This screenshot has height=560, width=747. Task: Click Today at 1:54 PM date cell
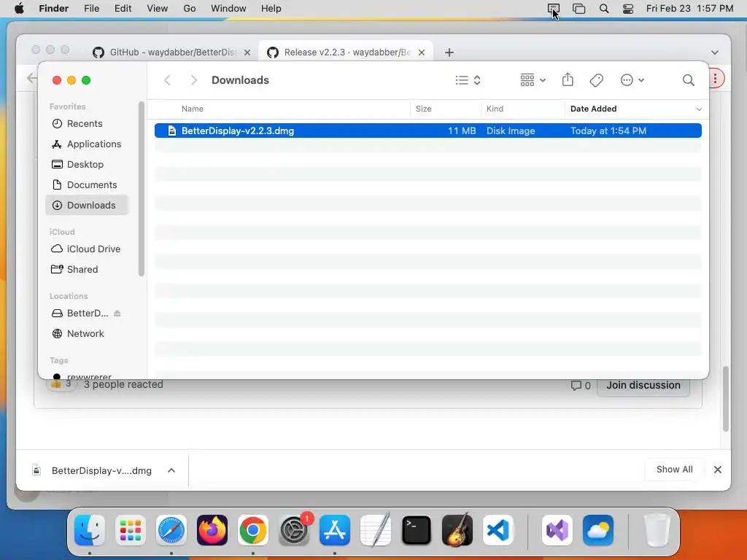[x=608, y=131]
